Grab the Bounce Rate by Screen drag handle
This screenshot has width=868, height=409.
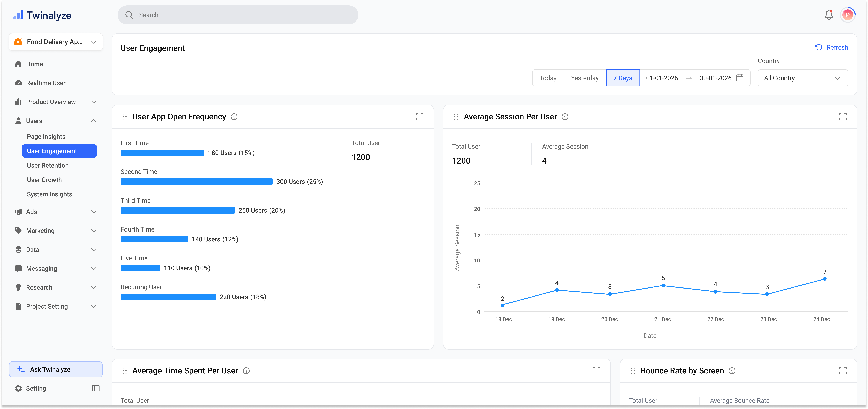tap(633, 371)
